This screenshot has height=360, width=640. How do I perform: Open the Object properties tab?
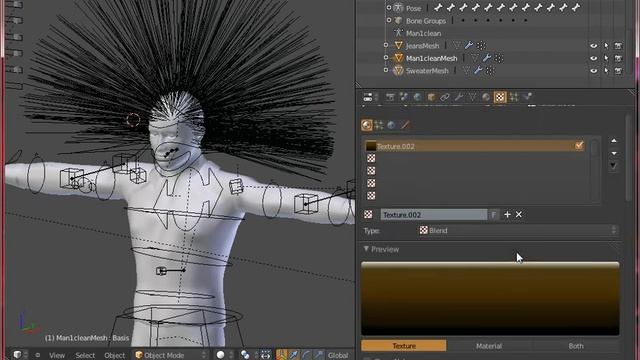[431, 97]
